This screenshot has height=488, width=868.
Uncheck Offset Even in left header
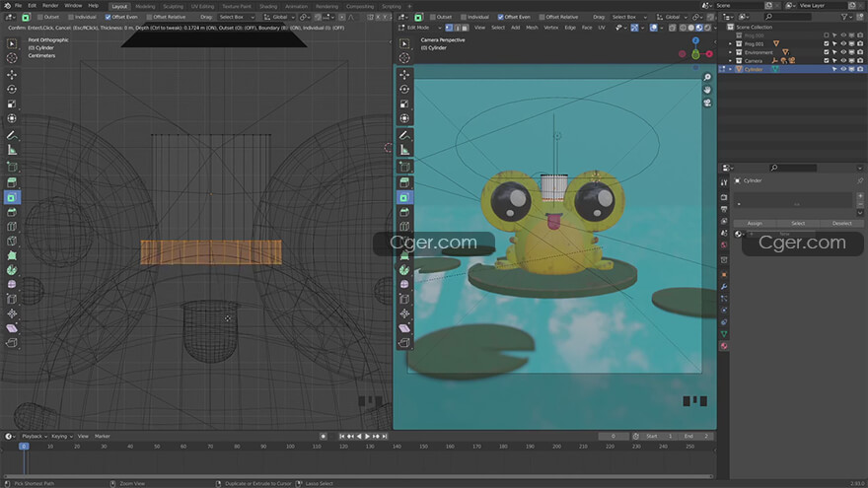coord(107,17)
